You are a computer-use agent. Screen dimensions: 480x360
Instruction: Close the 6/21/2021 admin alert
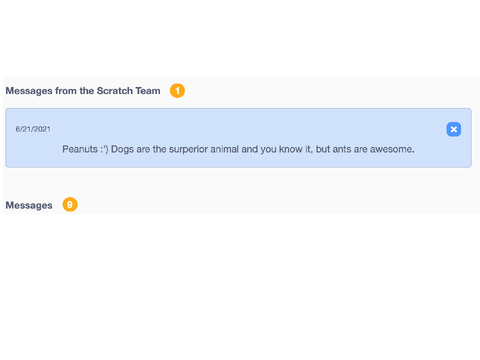(x=454, y=129)
